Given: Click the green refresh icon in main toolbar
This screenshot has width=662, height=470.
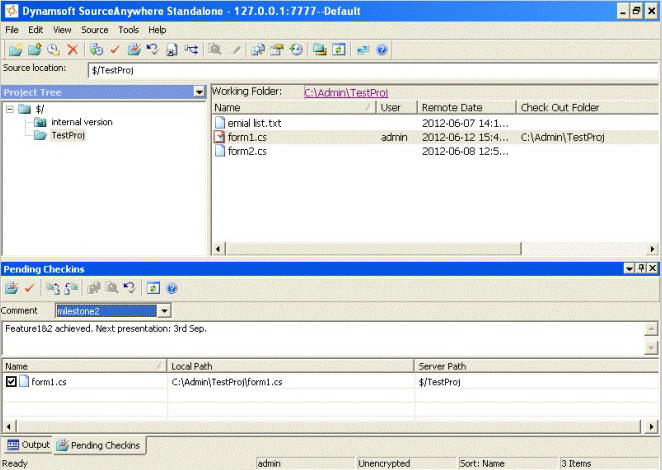Looking at the screenshot, I should [x=338, y=49].
